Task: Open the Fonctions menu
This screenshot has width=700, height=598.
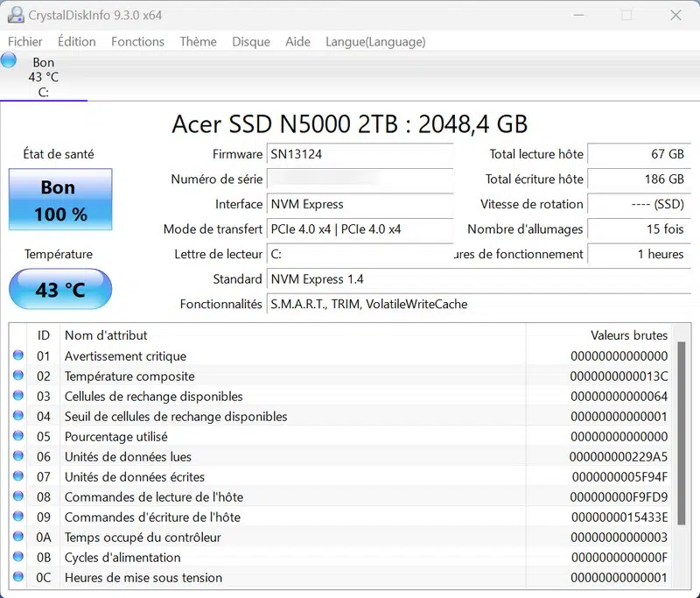Action: pyautogui.click(x=137, y=41)
